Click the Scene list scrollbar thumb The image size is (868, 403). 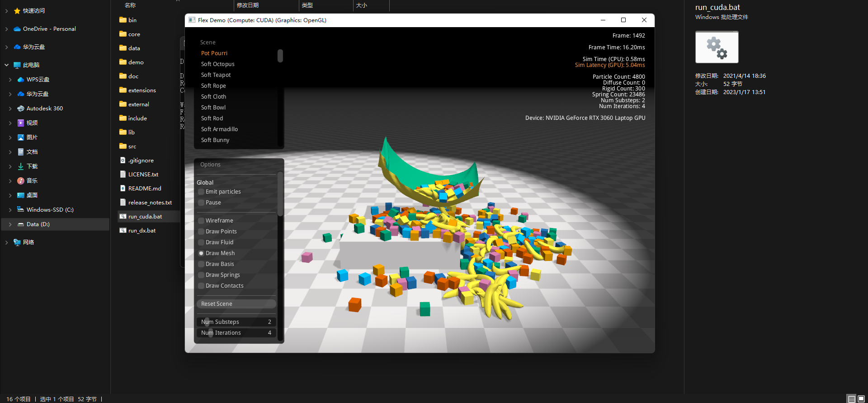280,56
